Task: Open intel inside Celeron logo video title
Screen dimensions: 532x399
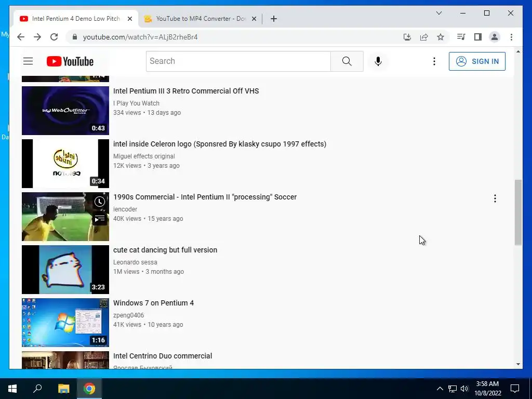Action: 220,144
